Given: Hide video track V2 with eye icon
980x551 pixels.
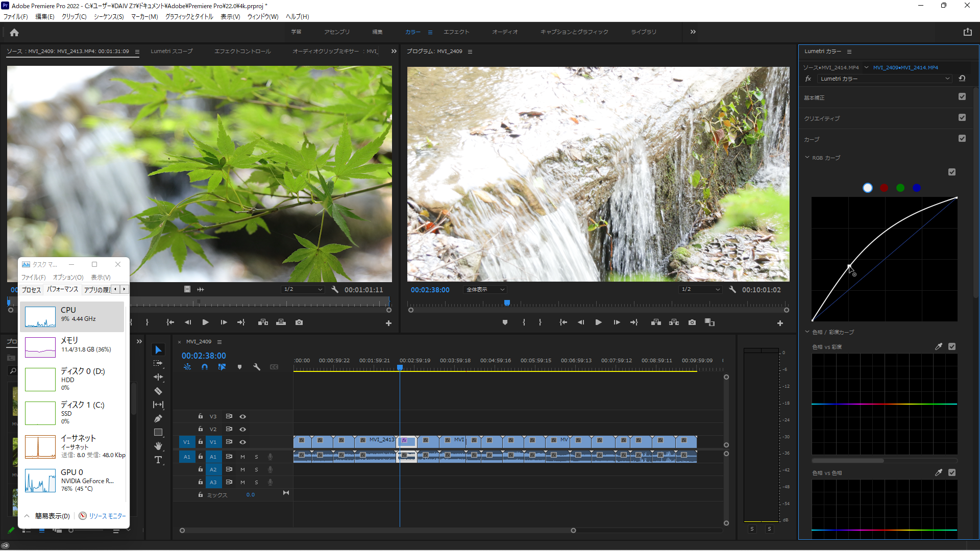Looking at the screenshot, I should [x=243, y=429].
